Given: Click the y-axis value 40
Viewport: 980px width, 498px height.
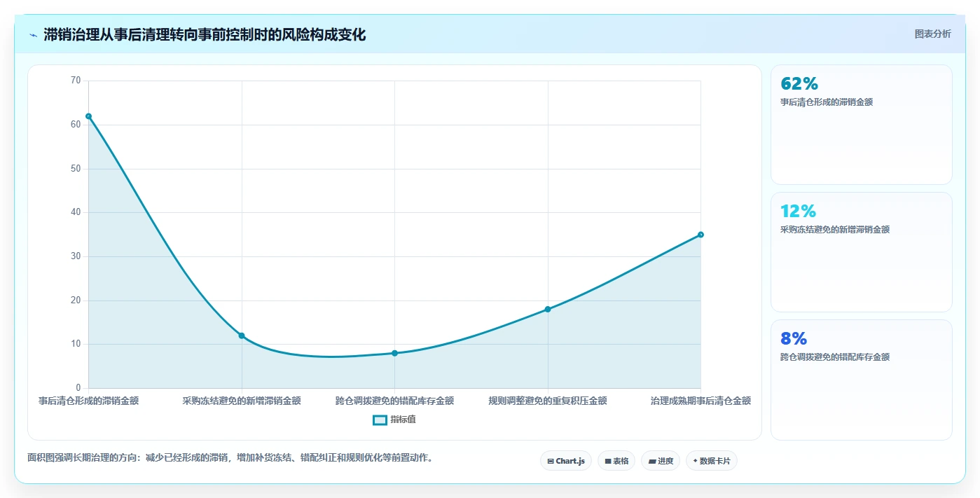Looking at the screenshot, I should (x=76, y=212).
